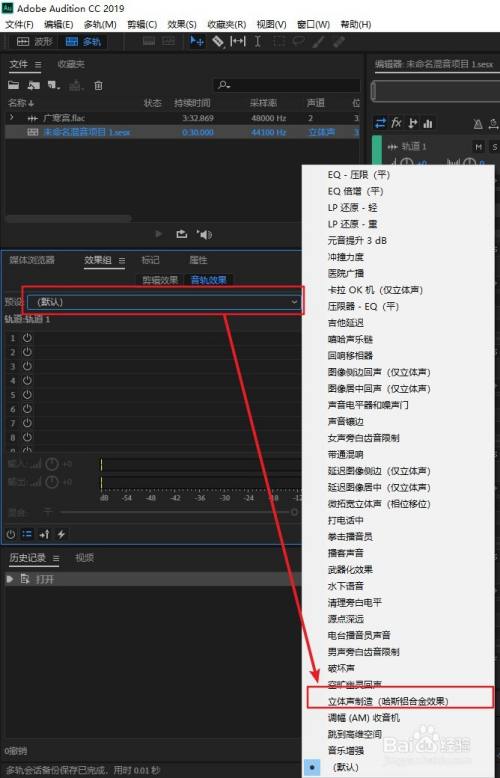Screen dimensions: 500x778
Task: Open the 收藏夹(R) menu
Action: 227,24
